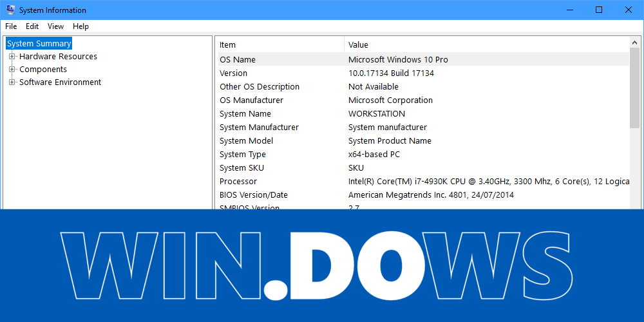This screenshot has height=322, width=644.
Task: Select the Version row label
Action: pos(233,73)
